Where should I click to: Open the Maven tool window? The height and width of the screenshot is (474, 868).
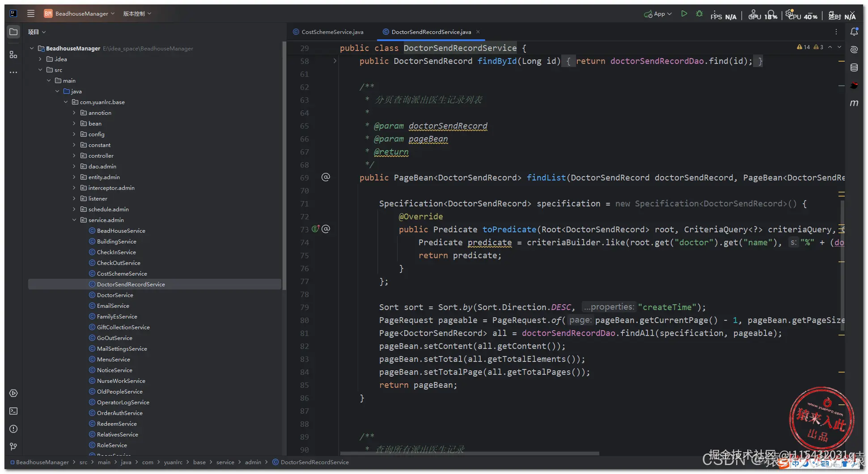tap(854, 103)
